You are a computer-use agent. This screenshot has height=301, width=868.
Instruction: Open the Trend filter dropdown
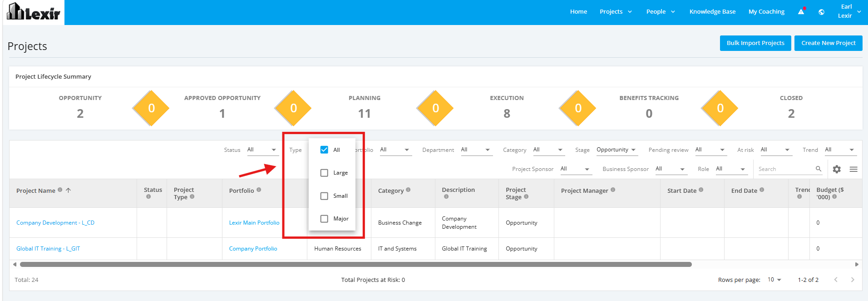pos(840,150)
